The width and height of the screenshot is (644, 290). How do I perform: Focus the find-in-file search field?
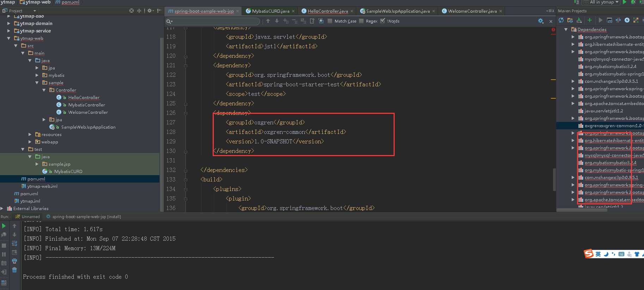click(x=213, y=21)
